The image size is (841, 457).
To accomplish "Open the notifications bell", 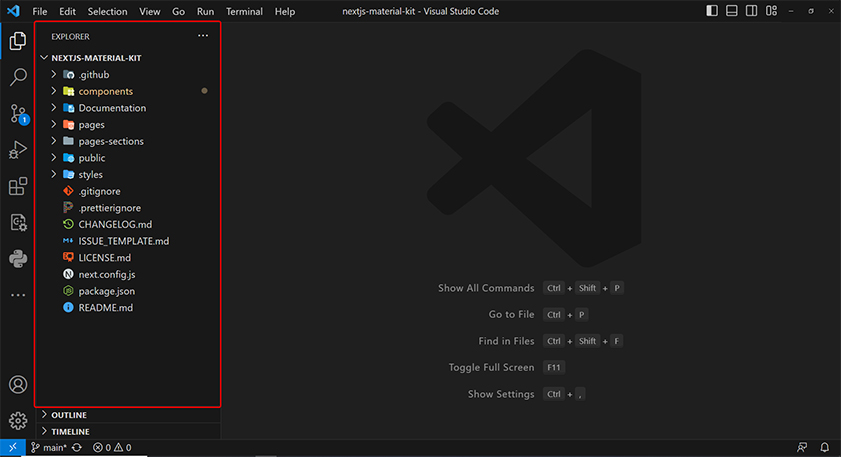I will point(824,447).
